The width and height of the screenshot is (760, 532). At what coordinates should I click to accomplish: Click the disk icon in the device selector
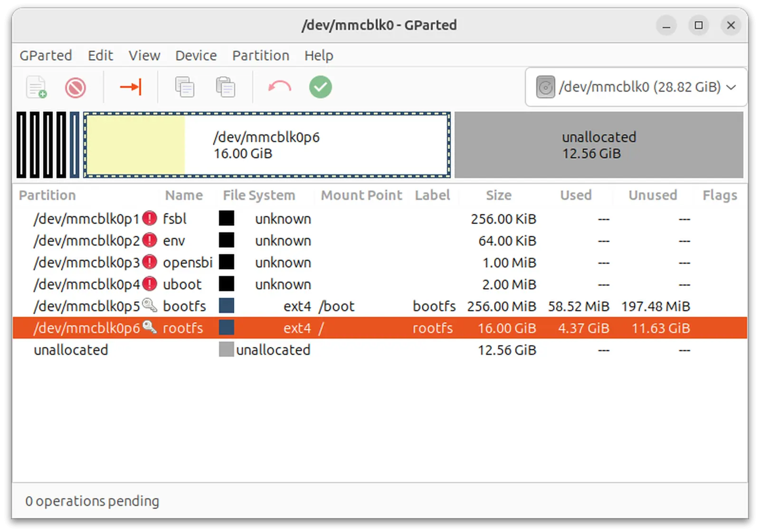[x=545, y=87]
